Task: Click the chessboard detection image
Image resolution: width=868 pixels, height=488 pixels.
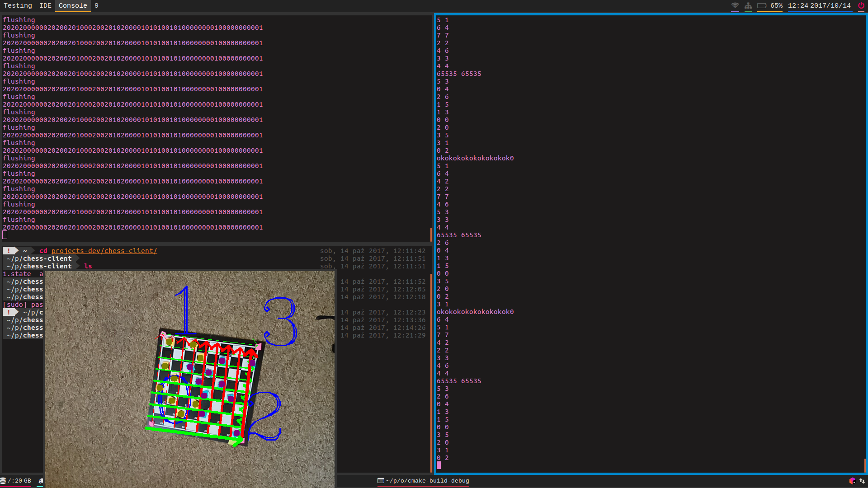Action: [x=190, y=379]
